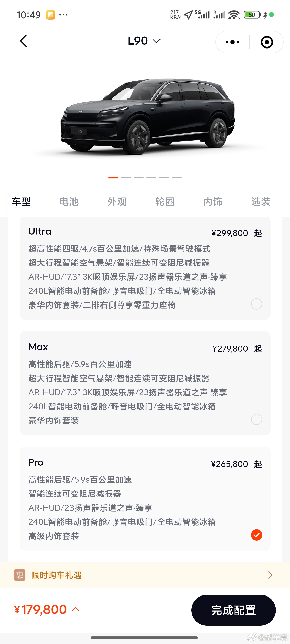Switch to the 电池 tab

point(69,202)
